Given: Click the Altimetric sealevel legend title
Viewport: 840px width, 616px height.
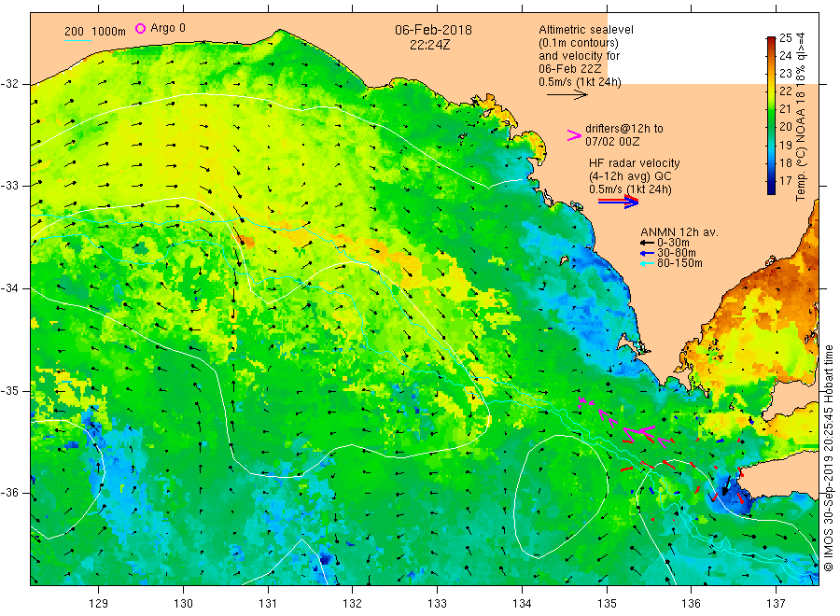Looking at the screenshot, I should (586, 30).
